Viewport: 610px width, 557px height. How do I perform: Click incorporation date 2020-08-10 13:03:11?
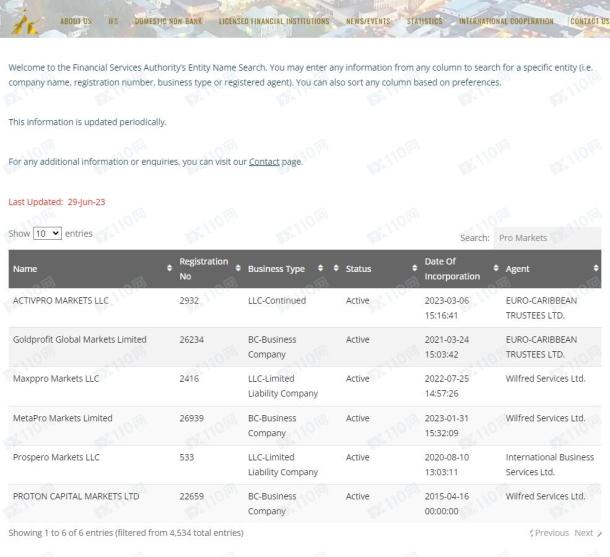447,465
